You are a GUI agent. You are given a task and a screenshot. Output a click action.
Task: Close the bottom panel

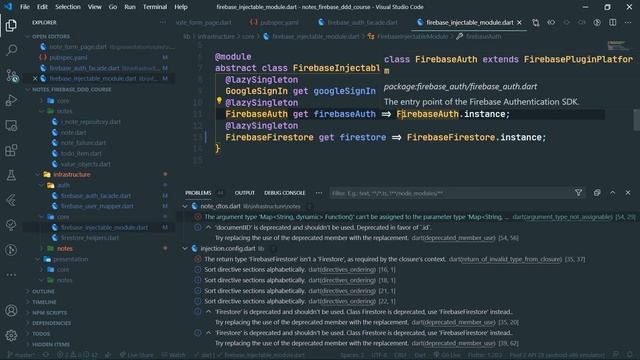[x=628, y=193]
